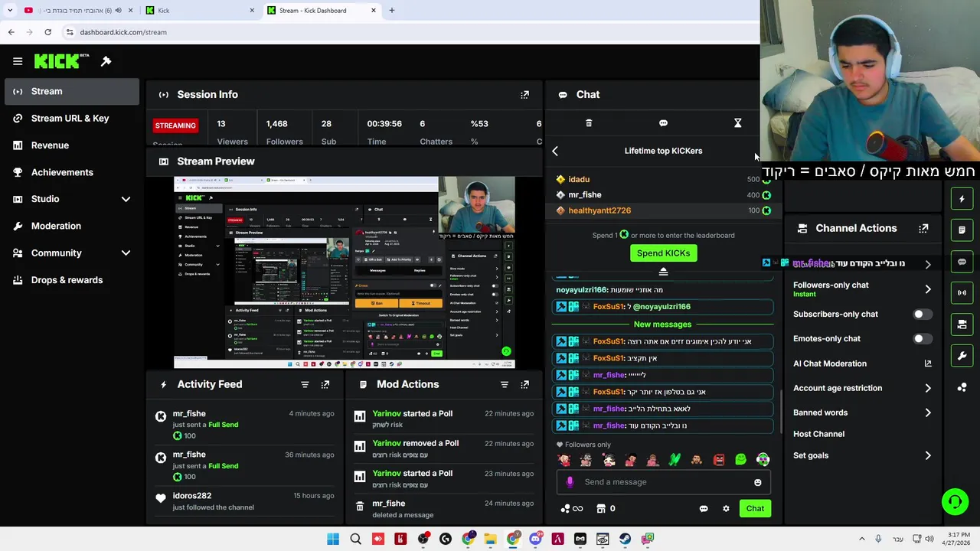Viewport: 980px width, 551px height.
Task: Open emoji picker in message box
Action: 757,482
